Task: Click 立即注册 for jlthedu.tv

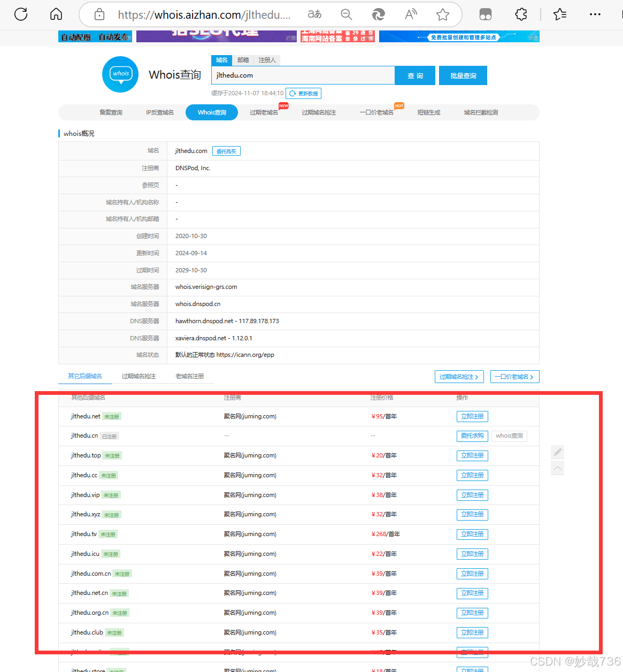Action: pos(472,534)
